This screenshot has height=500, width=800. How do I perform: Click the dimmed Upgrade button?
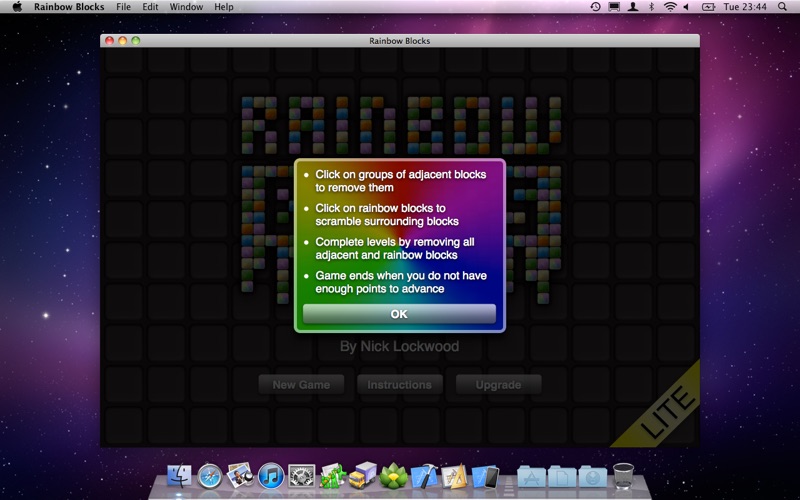pos(498,385)
